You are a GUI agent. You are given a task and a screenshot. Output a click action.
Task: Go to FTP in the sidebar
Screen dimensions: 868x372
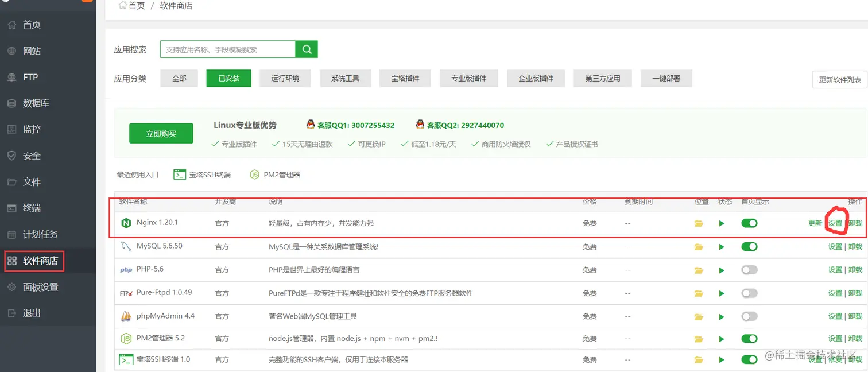(30, 77)
